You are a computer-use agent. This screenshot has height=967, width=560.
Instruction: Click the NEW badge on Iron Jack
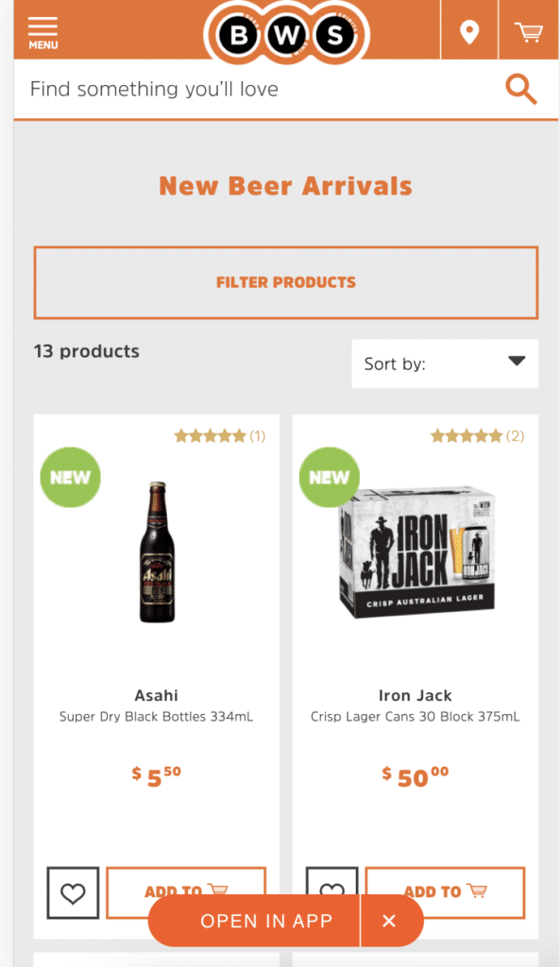pyautogui.click(x=329, y=477)
